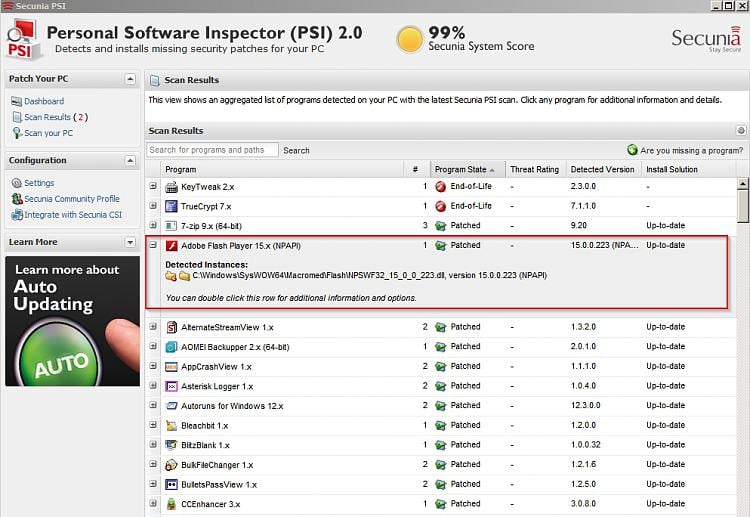Click the AppCrashView program icon
Image resolution: width=750 pixels, height=517 pixels.
[x=171, y=367]
